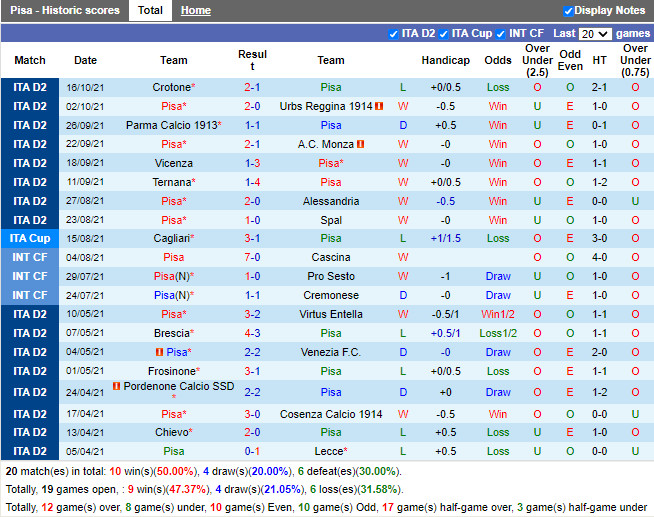
Task: Click the 7-0 result against Cascina
Action: (x=252, y=257)
